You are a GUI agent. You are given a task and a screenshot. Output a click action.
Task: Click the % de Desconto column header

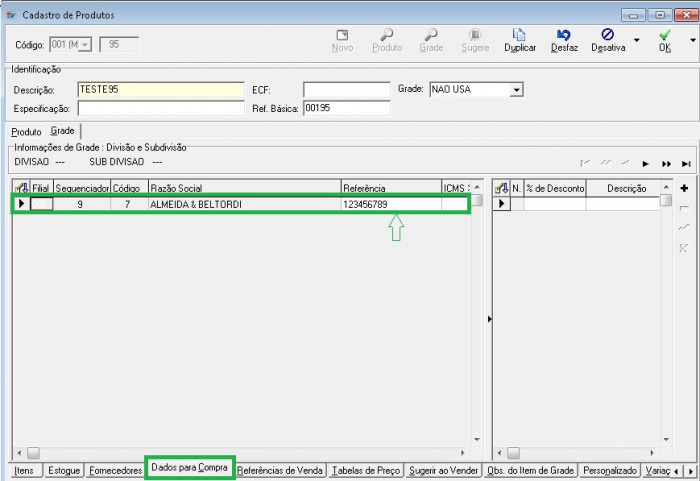click(x=555, y=188)
